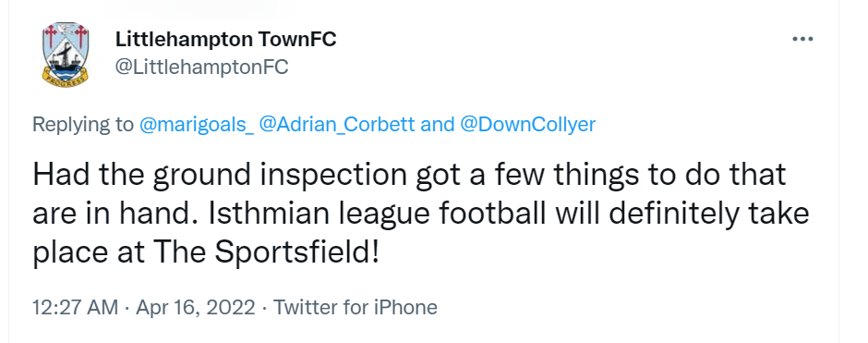Screen dimensions: 868x343
Task: Click the Apr 16, 2022 date
Action: 196,307
